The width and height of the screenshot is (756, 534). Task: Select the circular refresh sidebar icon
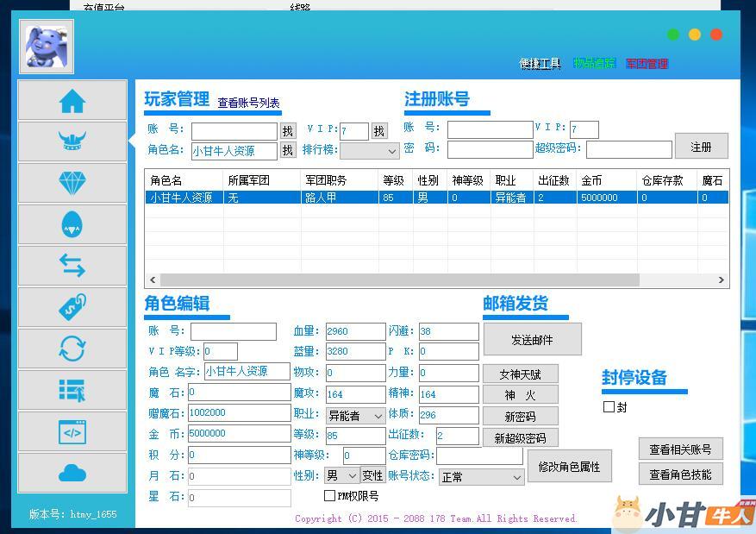click(x=72, y=349)
